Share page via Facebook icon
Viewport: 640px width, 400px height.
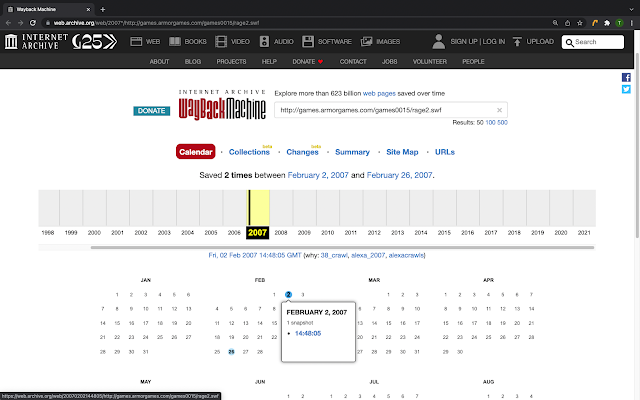coord(626,77)
